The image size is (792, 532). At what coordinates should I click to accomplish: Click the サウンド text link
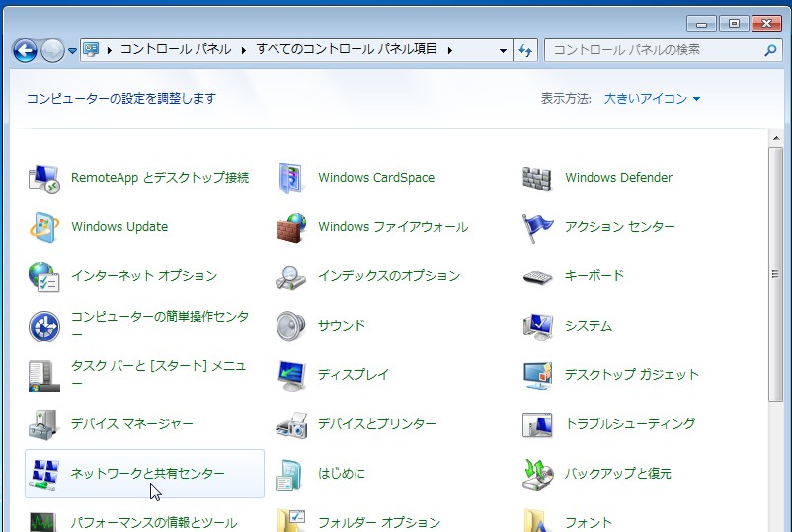click(x=342, y=325)
